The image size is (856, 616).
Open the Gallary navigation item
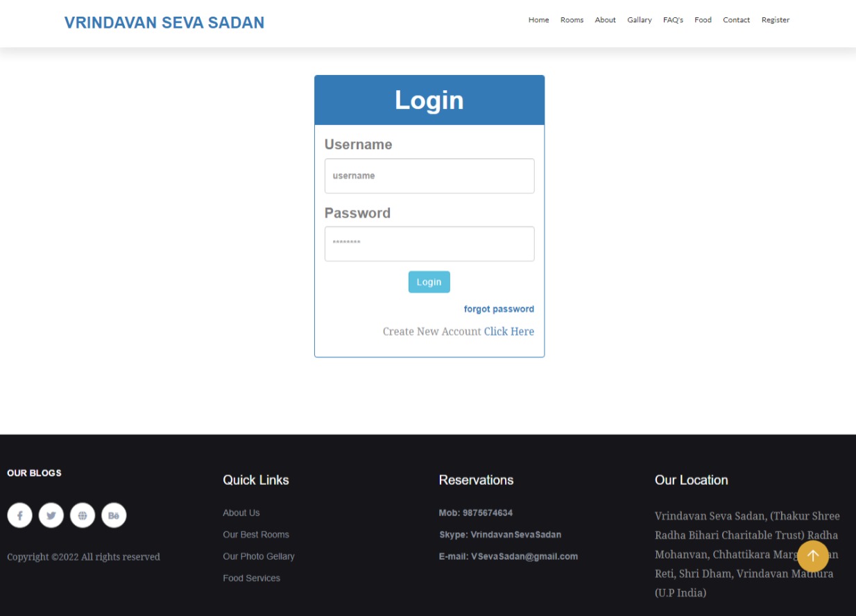(639, 20)
